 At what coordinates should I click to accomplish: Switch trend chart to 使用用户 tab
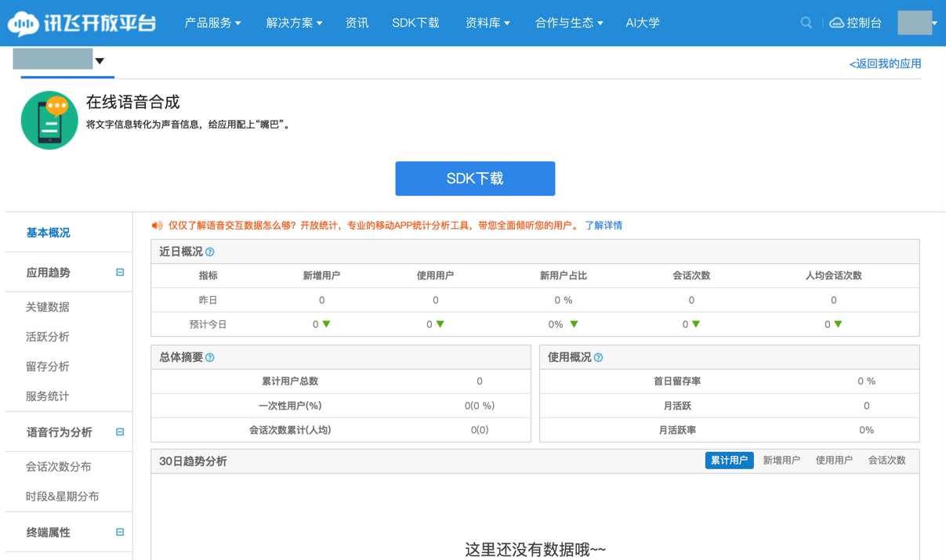[x=834, y=461]
